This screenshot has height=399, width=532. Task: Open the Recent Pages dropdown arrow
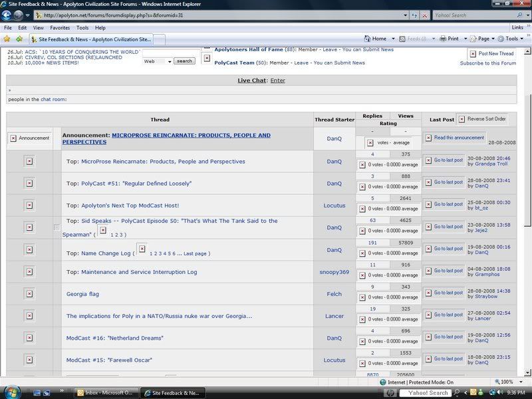(x=28, y=15)
